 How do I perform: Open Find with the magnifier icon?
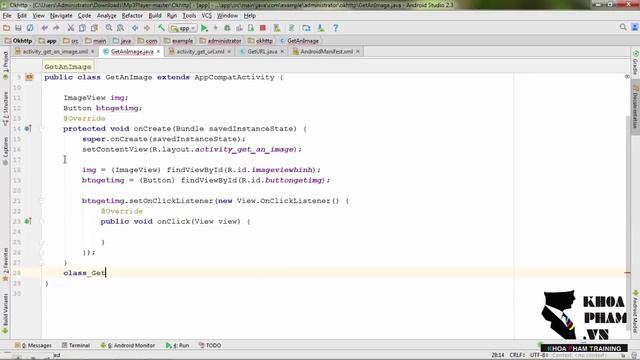[109, 28]
